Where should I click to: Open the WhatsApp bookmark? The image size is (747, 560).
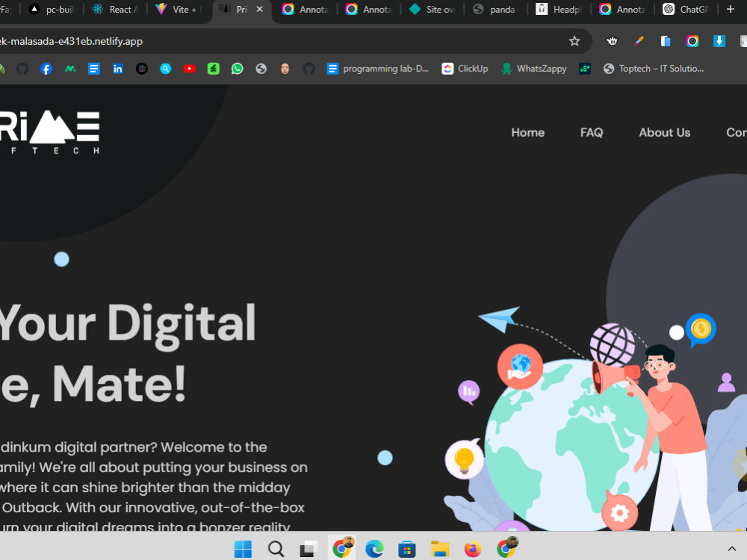coord(237,69)
